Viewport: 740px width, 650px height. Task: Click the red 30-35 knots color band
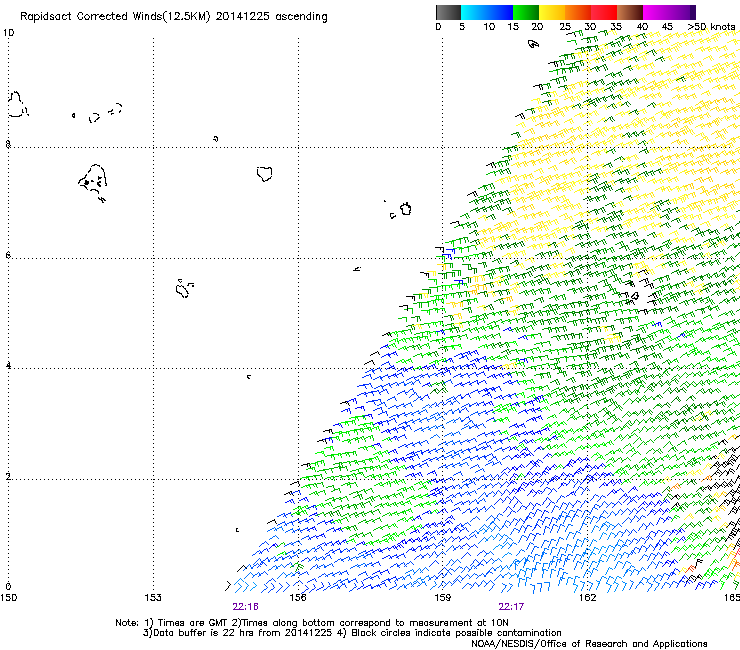click(x=604, y=12)
